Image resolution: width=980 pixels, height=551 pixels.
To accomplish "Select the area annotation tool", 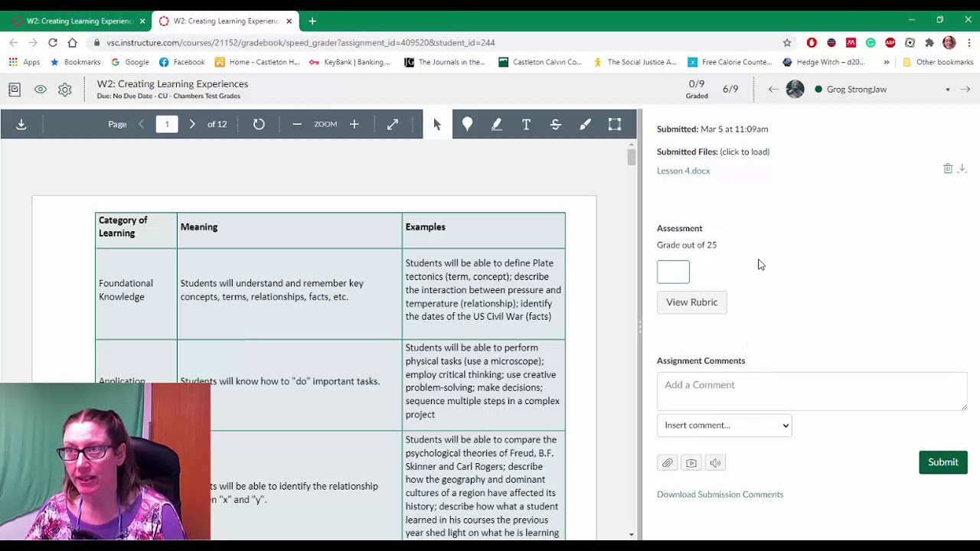I will pos(615,124).
